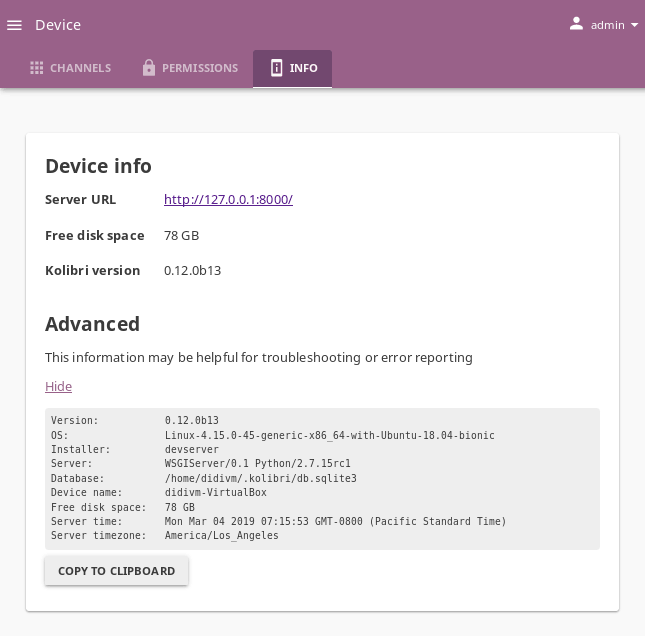Viewport: 645px width, 636px height.
Task: Click the Installer value devserver
Action: coord(192,449)
